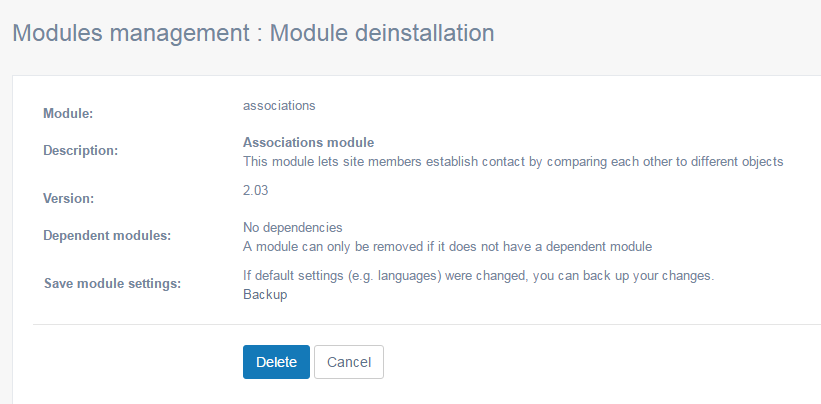Screen dimensions: 821x404
Task: Click the blue Delete button
Action: tap(276, 362)
